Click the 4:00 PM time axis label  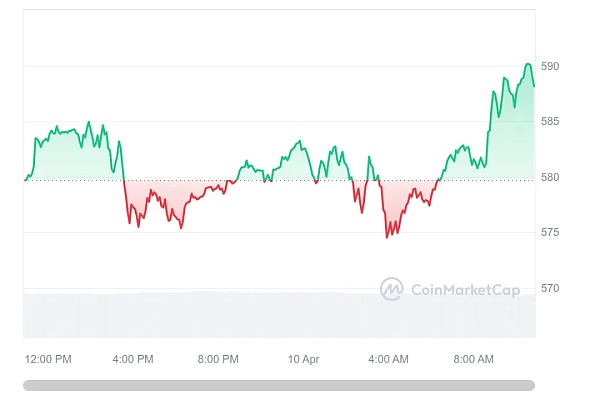tap(133, 359)
